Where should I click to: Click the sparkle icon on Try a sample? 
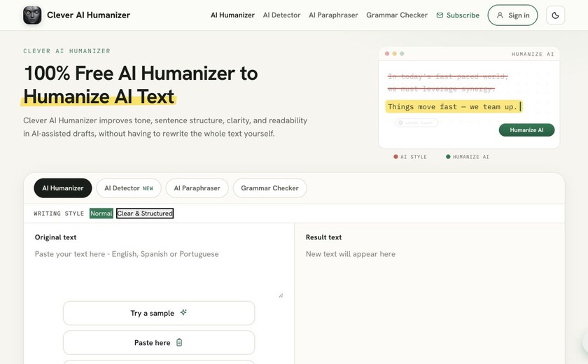pyautogui.click(x=183, y=312)
